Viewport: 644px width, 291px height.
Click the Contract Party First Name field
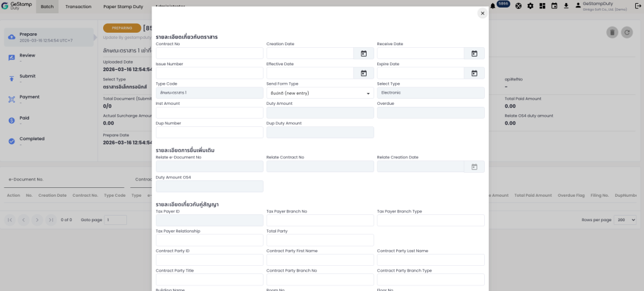(x=320, y=260)
